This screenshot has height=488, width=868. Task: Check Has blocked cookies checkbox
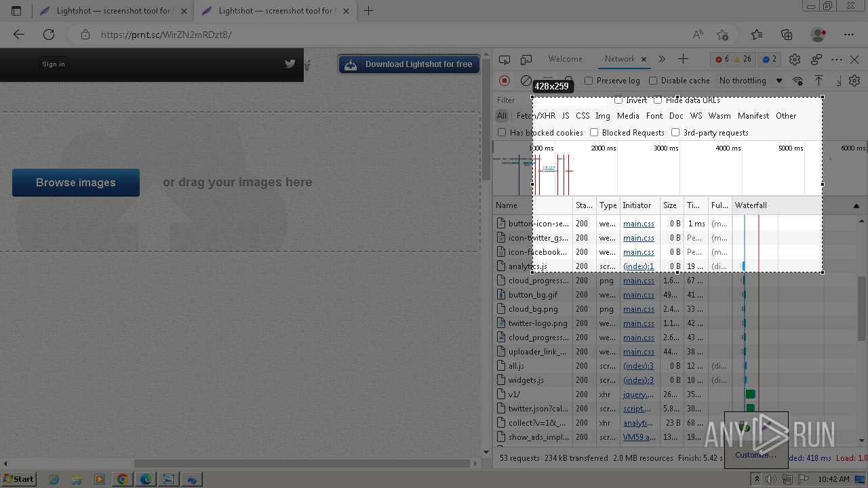pos(502,133)
